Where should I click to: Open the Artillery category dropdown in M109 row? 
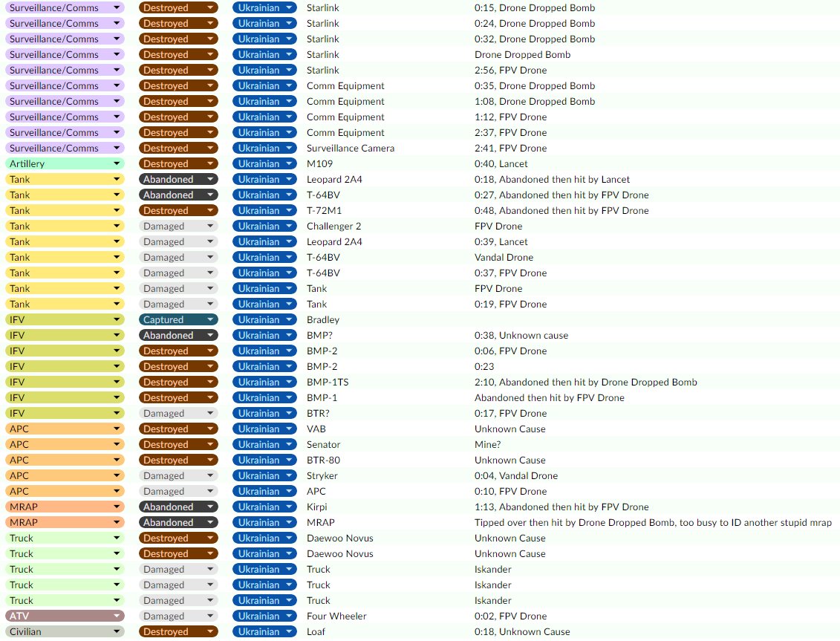pos(65,163)
